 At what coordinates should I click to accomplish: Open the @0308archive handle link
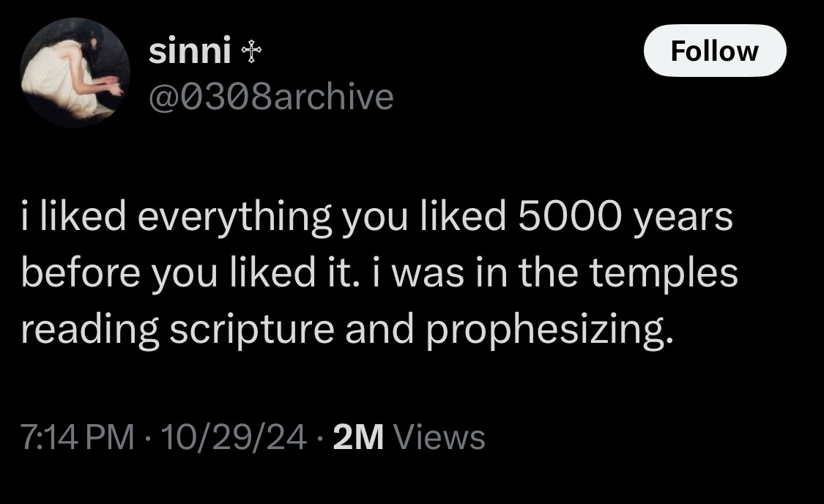[x=271, y=97]
